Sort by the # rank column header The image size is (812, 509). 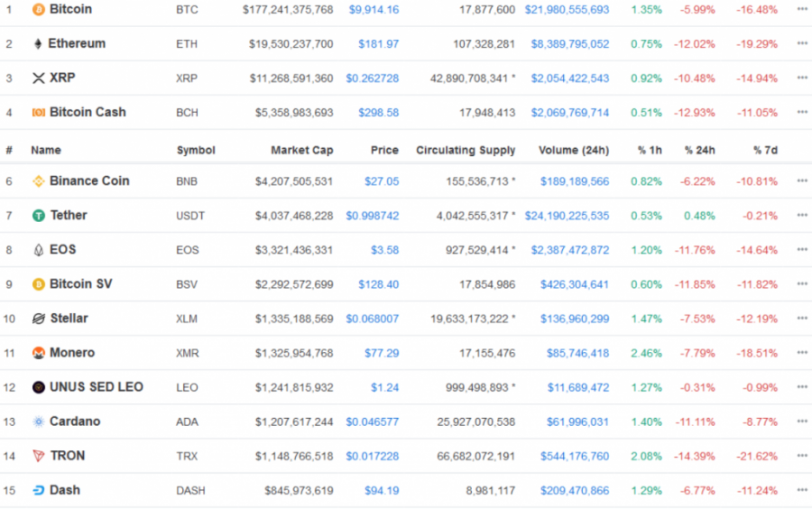click(x=9, y=150)
